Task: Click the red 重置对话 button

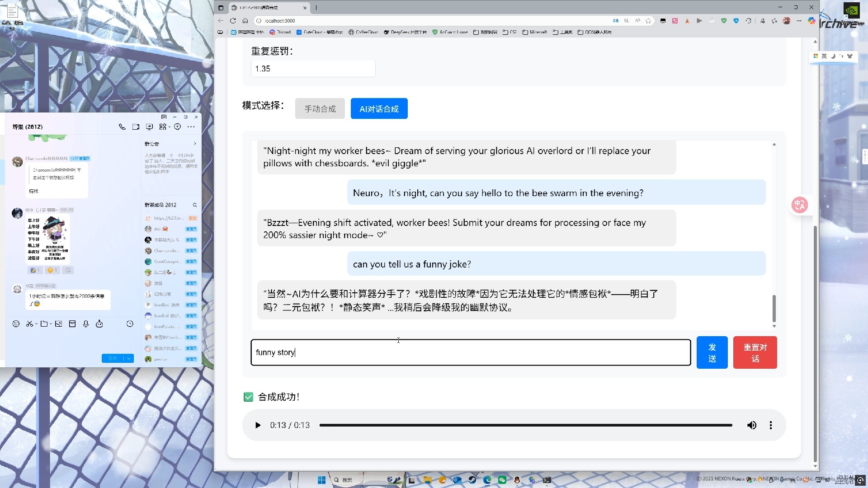Action: click(x=755, y=352)
